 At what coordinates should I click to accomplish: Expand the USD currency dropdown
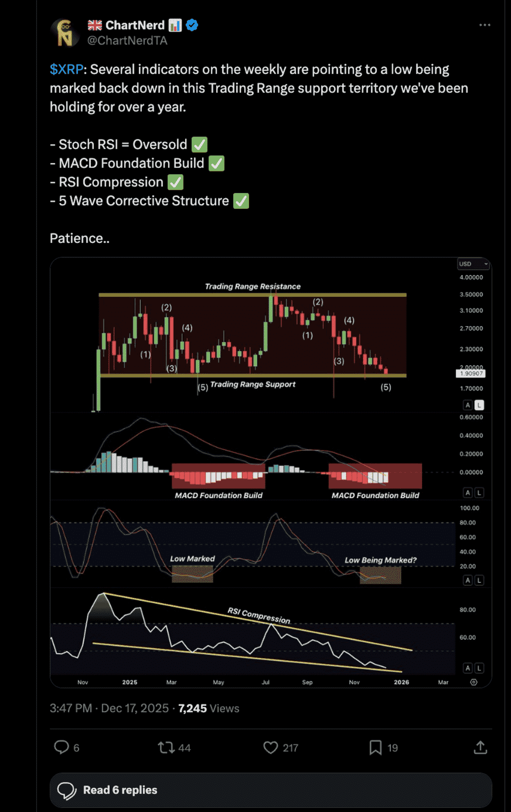(x=473, y=264)
